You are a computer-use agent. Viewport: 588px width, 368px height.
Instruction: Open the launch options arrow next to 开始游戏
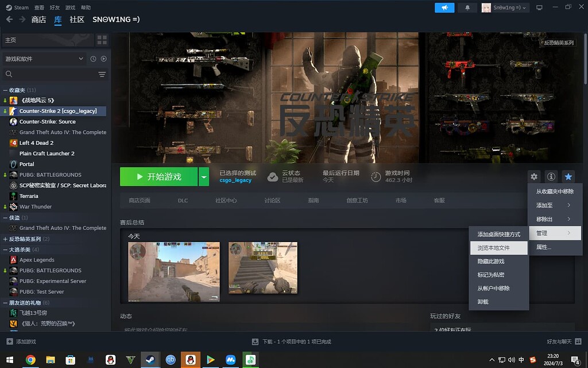click(204, 177)
